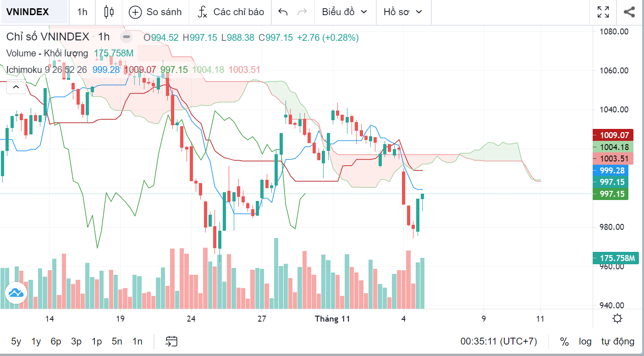Screen dimensions: 644x356
Task: Set the time range to 1n
Action: 138,341
